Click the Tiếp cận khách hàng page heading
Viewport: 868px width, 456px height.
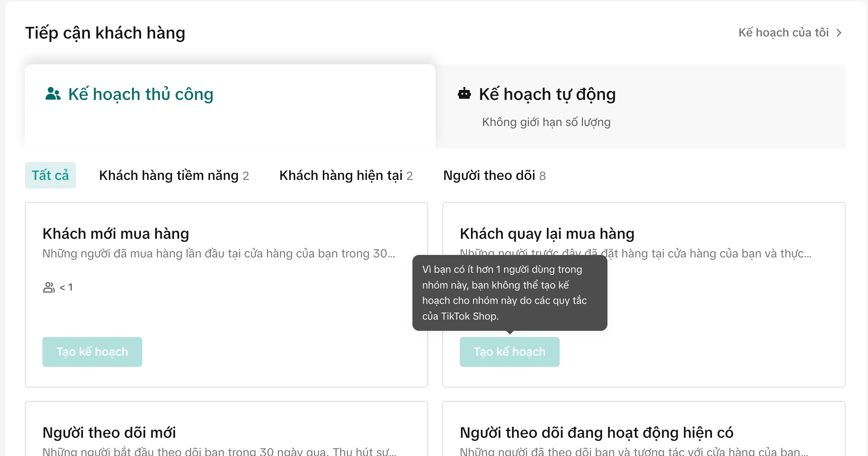pyautogui.click(x=105, y=33)
